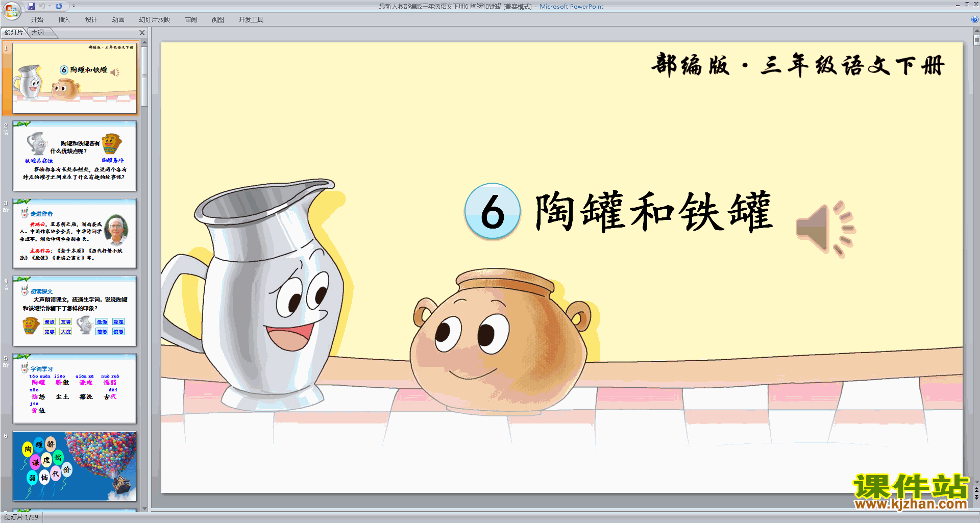
Task: Open the Office button menu
Action: 11,10
